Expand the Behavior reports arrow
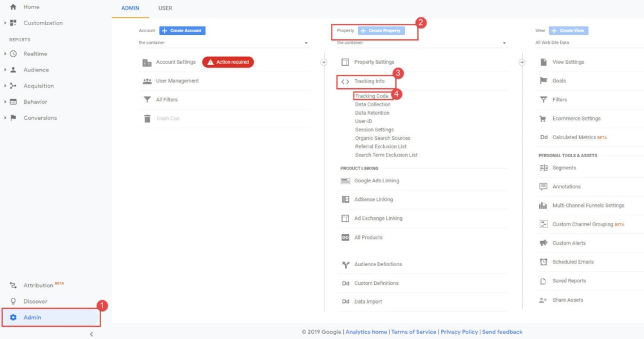644x339 pixels. (x=5, y=102)
